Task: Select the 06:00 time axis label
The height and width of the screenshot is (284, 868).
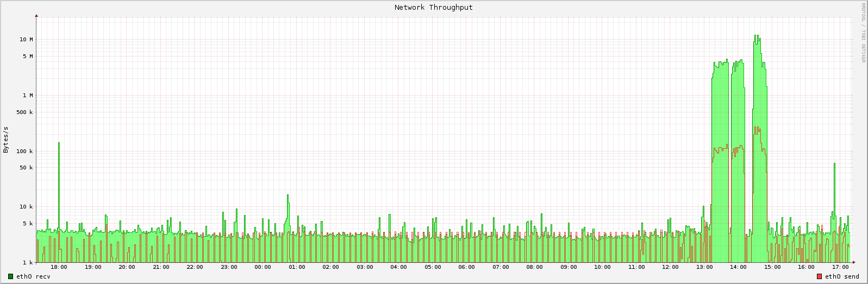Action: [x=466, y=267]
